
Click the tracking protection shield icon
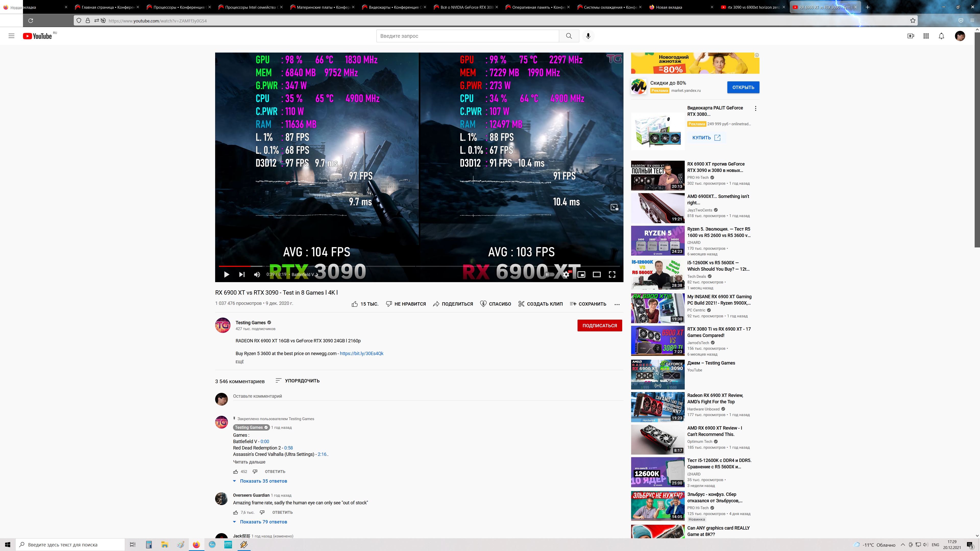coord(79,20)
